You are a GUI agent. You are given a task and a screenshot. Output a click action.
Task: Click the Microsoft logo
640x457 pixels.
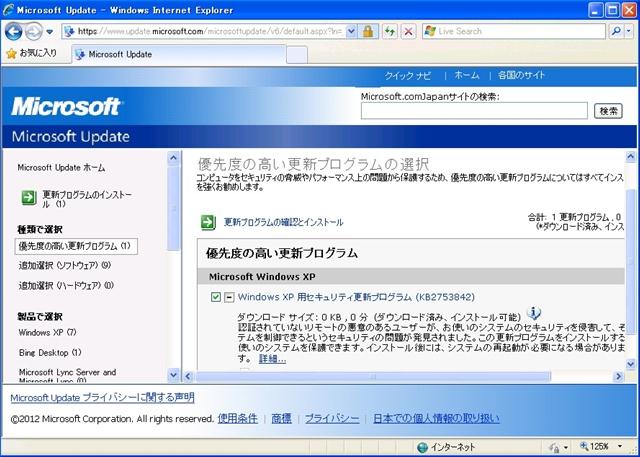67,106
